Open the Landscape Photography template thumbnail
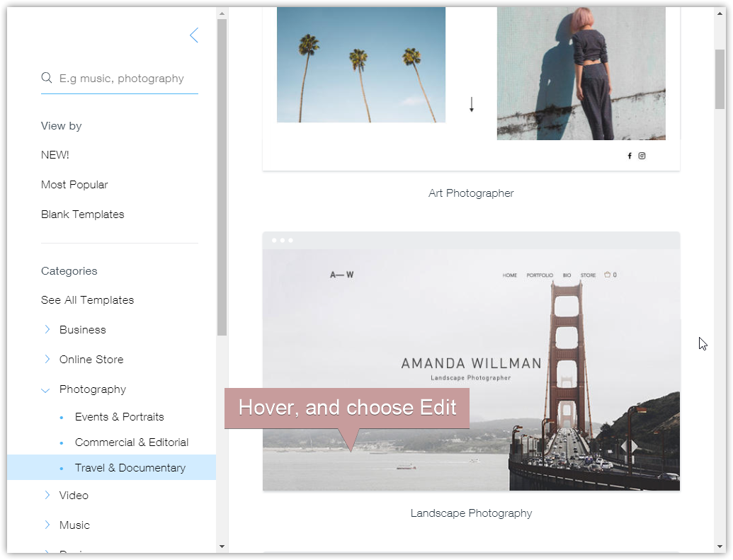The height and width of the screenshot is (560, 733). (x=471, y=361)
